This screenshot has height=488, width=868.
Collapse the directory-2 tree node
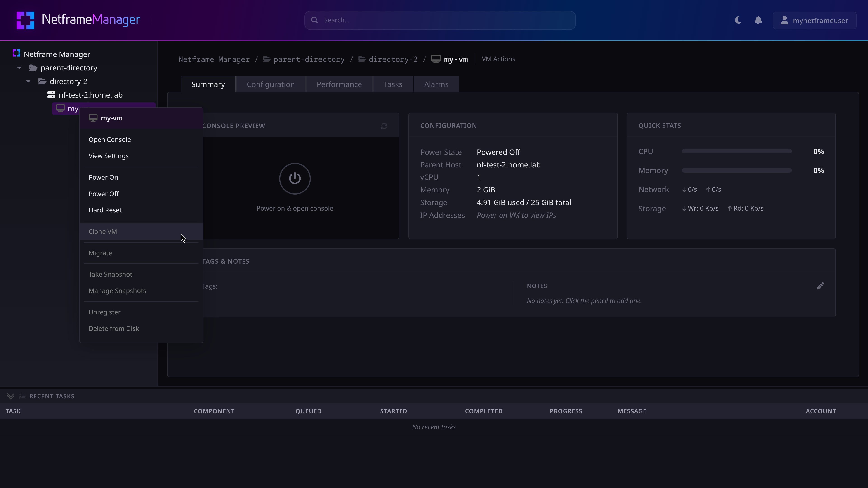pyautogui.click(x=28, y=82)
